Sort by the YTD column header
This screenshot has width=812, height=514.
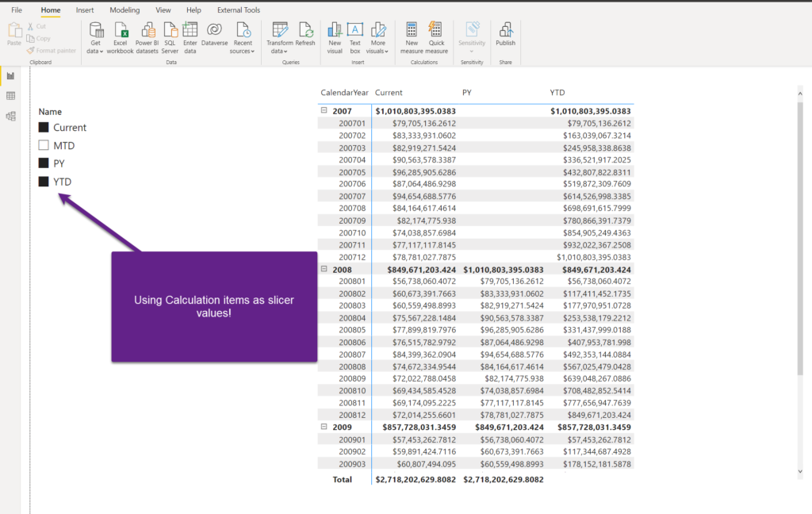557,93
